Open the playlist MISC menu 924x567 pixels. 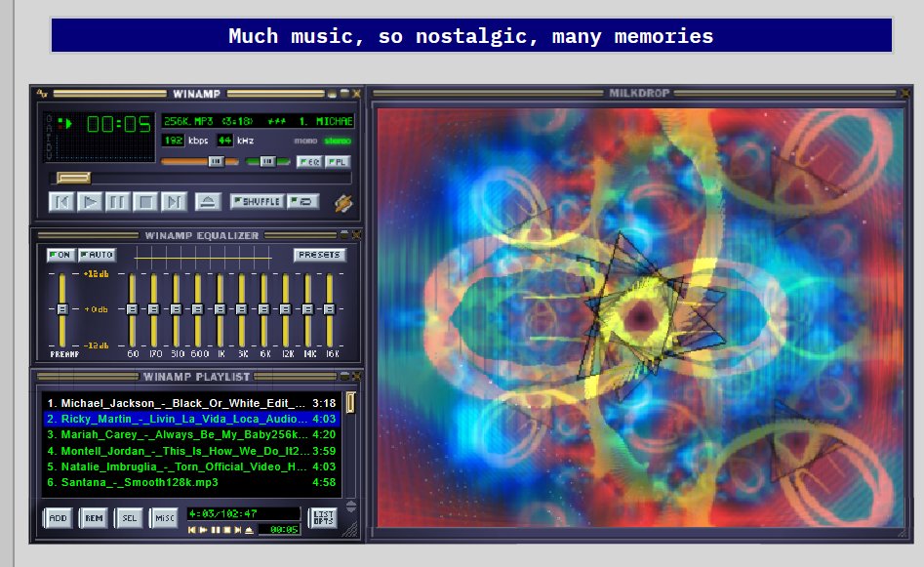[x=165, y=518]
